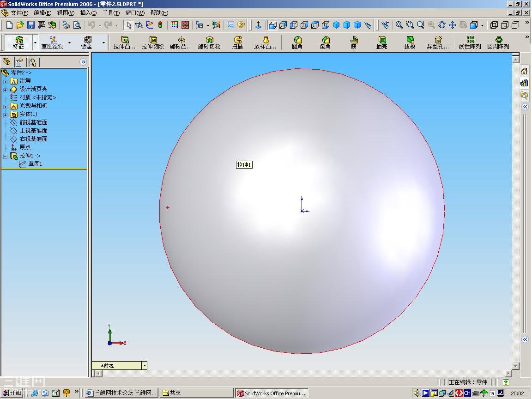Apply the 圆角 Fillet tool
The height and width of the screenshot is (399, 532).
(x=297, y=42)
